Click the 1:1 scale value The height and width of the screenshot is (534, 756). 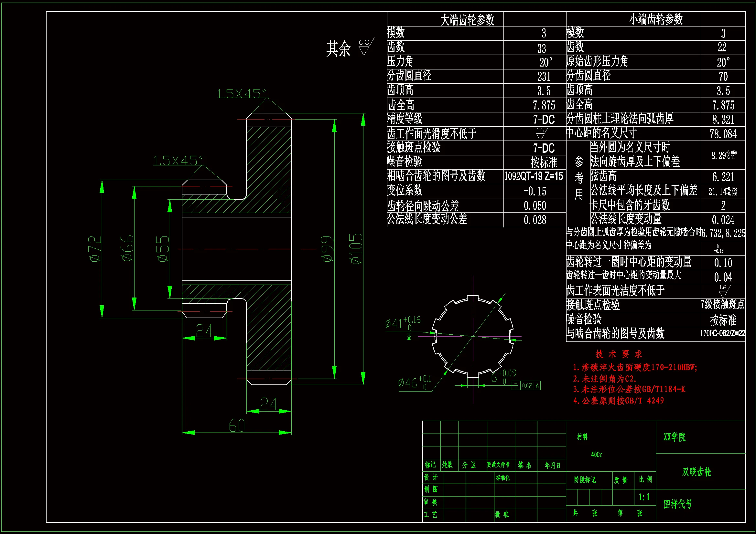tap(644, 497)
